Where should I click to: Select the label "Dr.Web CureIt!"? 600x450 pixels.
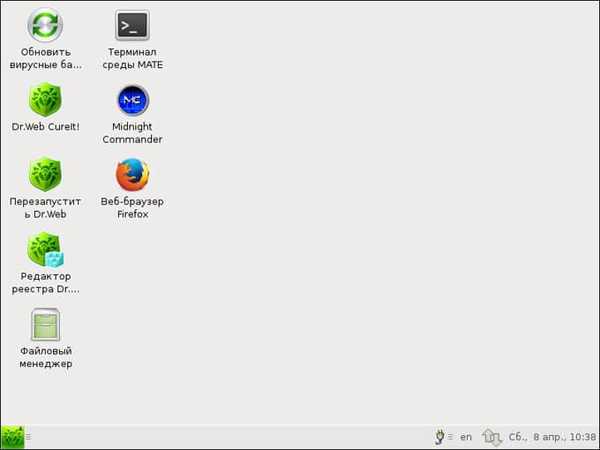[46, 127]
